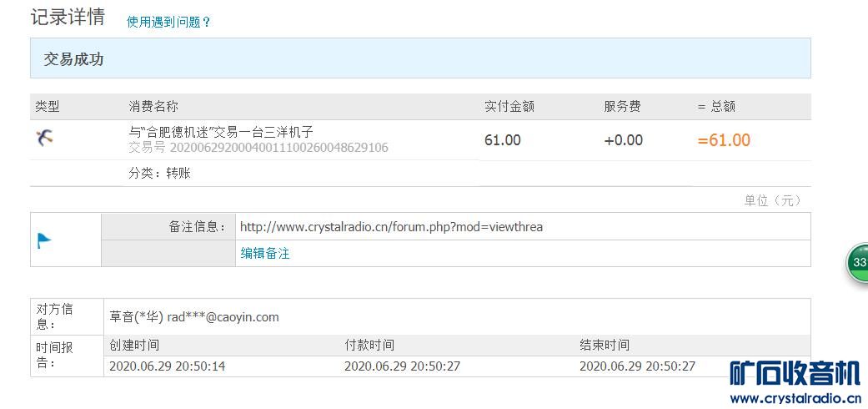Select the '交易成功' status banner text
The width and height of the screenshot is (868, 409).
[73, 59]
